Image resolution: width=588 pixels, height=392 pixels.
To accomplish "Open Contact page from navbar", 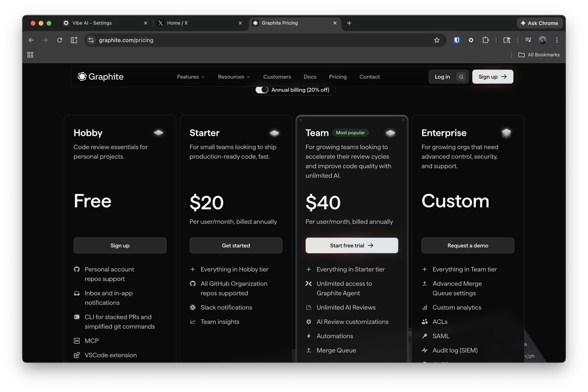I will point(369,77).
